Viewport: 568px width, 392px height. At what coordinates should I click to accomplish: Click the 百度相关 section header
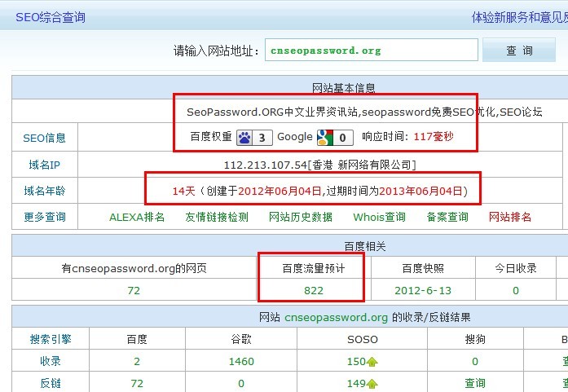[x=365, y=247]
